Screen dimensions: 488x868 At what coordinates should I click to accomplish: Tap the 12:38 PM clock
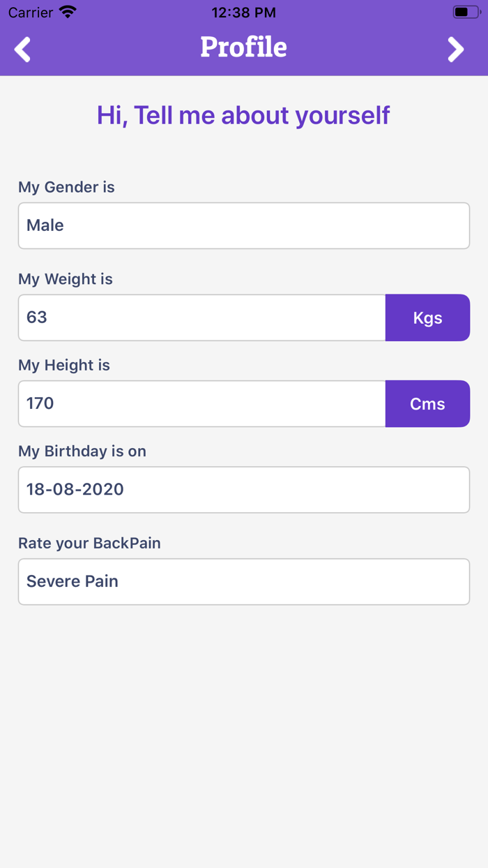click(243, 13)
